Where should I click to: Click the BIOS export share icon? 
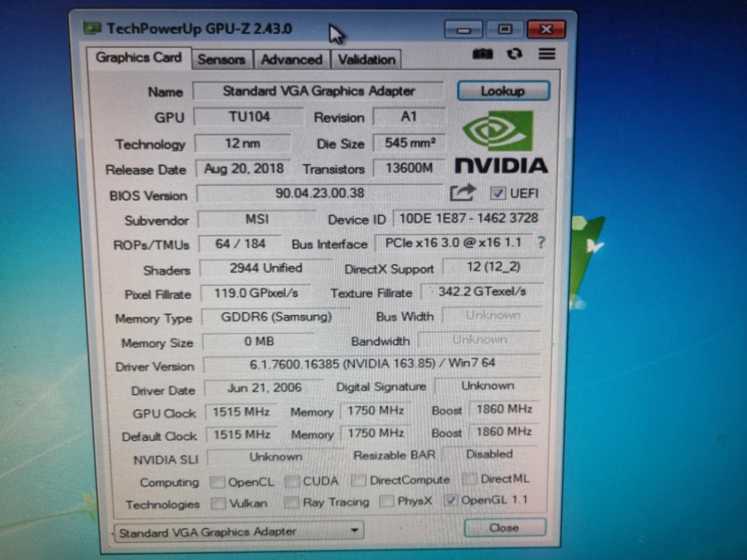coord(462,193)
